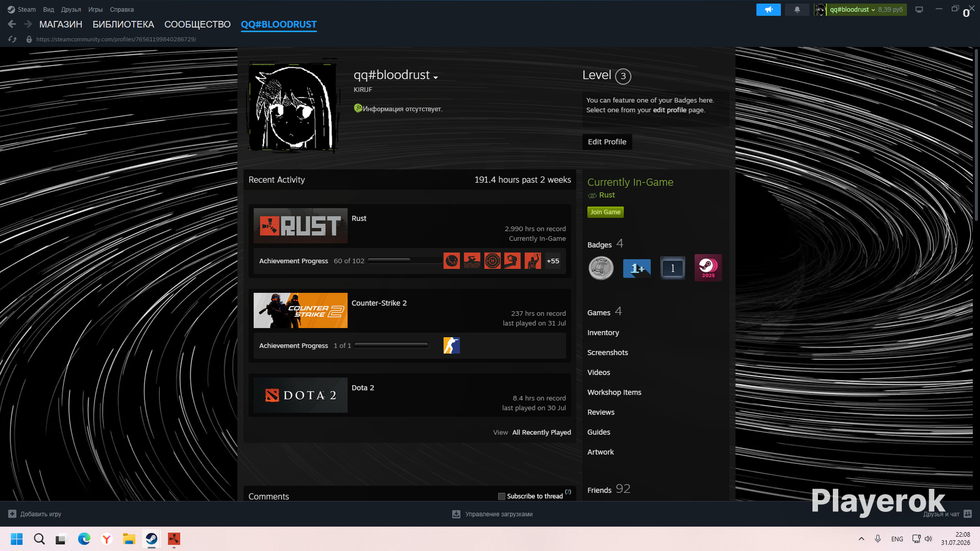Open the notifications bell
980x551 pixels.
(797, 9)
